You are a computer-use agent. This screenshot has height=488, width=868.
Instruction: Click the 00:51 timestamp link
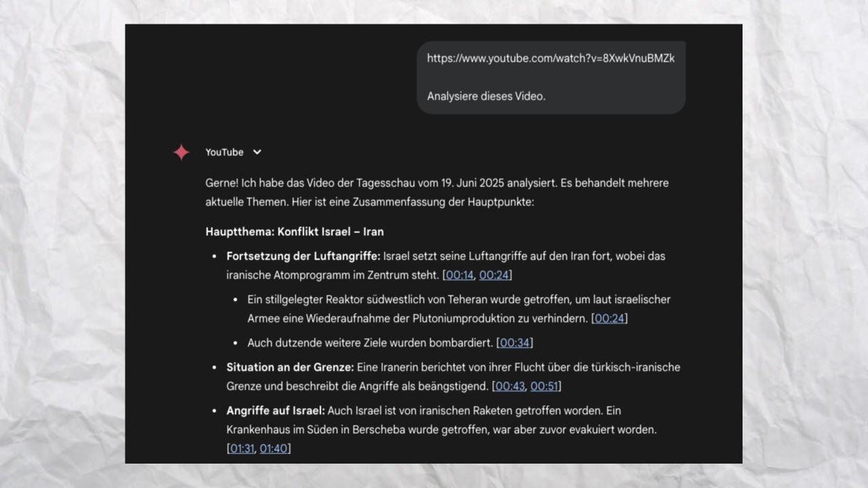pyautogui.click(x=545, y=386)
